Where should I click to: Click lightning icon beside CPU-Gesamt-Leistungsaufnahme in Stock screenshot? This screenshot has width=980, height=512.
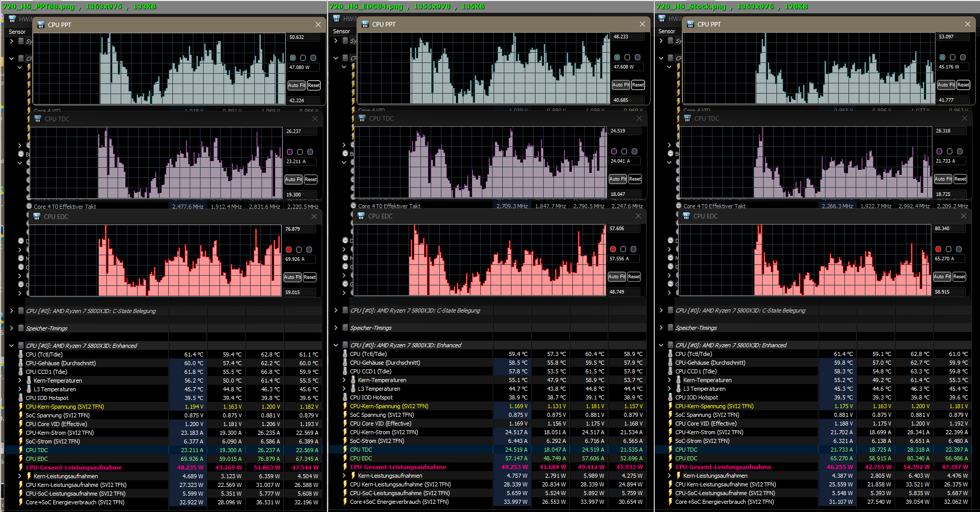[x=671, y=467]
